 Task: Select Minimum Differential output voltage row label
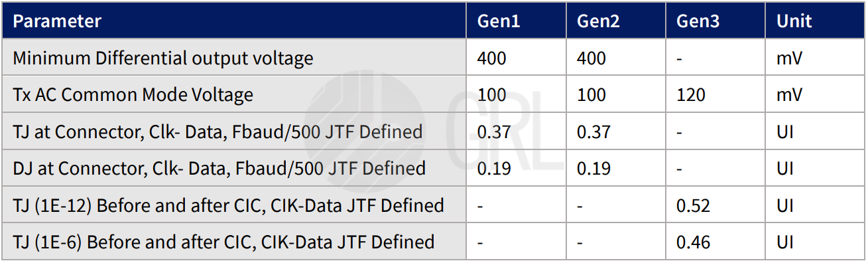click(x=163, y=58)
